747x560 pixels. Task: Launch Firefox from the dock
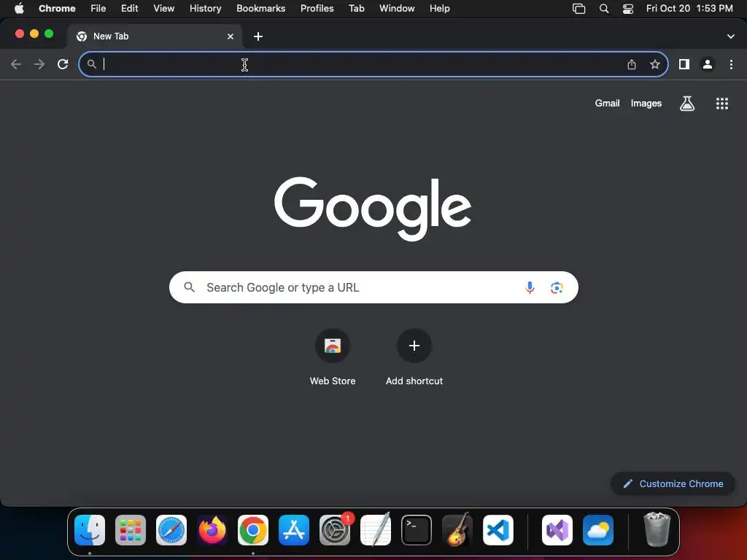pyautogui.click(x=212, y=530)
